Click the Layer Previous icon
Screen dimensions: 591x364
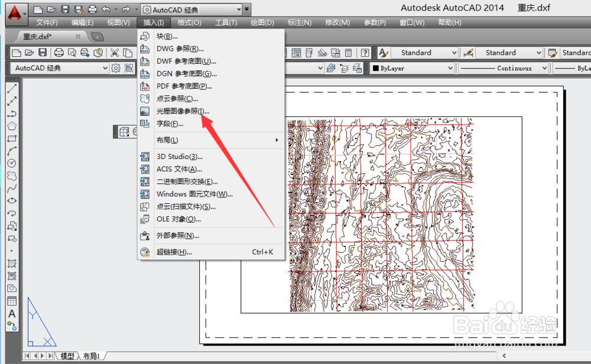tap(344, 68)
